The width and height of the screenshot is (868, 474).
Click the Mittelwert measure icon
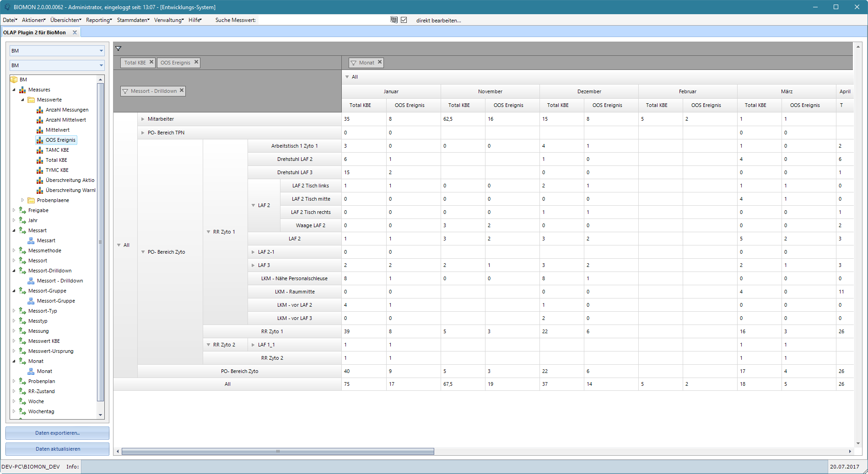click(x=40, y=130)
